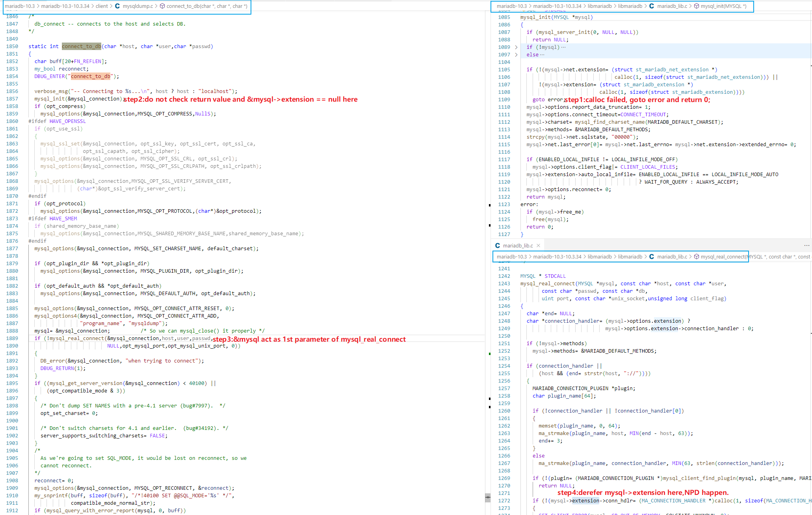The height and width of the screenshot is (515, 812).
Task: Click the highlighted connect_to_db function name on line 1850
Action: coord(81,46)
